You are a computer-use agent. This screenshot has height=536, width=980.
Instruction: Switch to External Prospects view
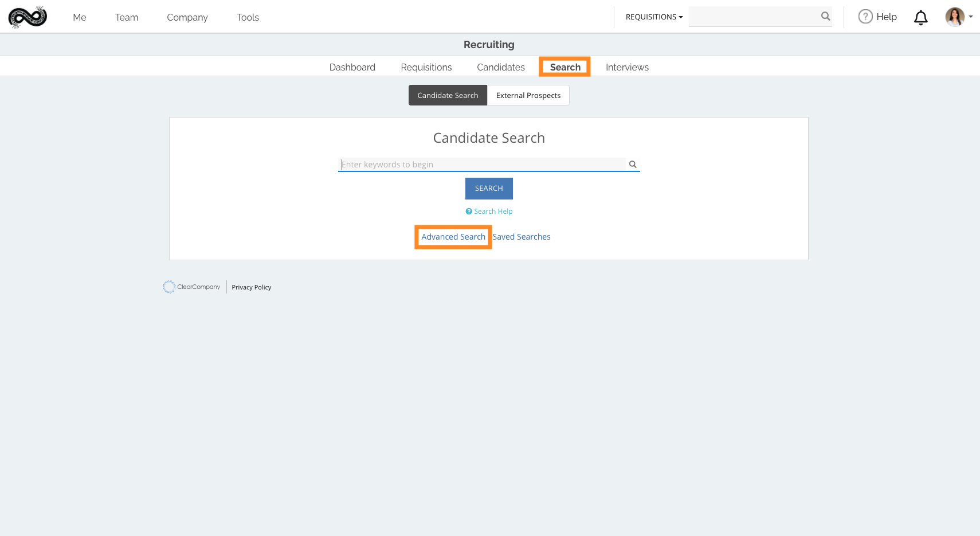click(x=528, y=95)
